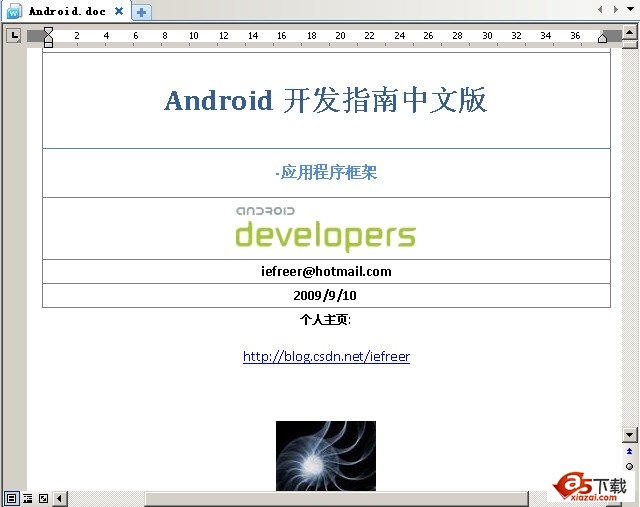Go to previous page using double-arrow button

(x=629, y=451)
